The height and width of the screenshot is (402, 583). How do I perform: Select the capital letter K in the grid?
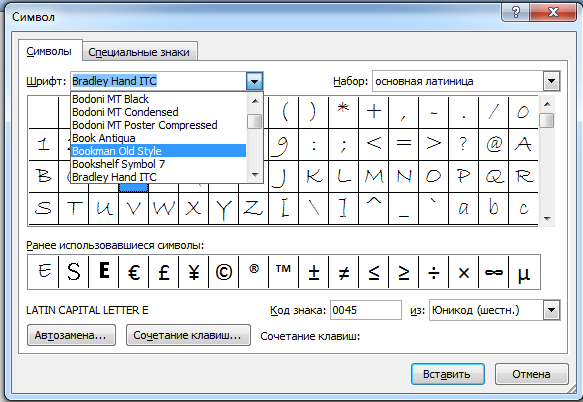[313, 176]
